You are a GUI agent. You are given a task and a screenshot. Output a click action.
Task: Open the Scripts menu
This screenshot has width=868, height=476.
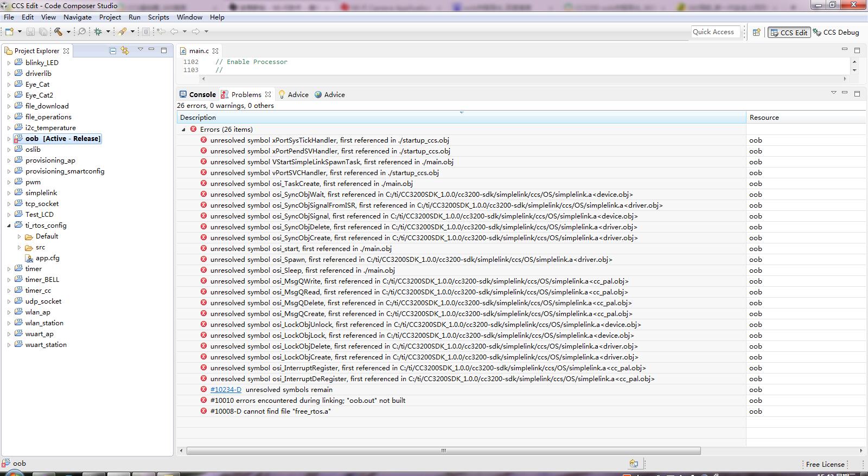coord(158,17)
